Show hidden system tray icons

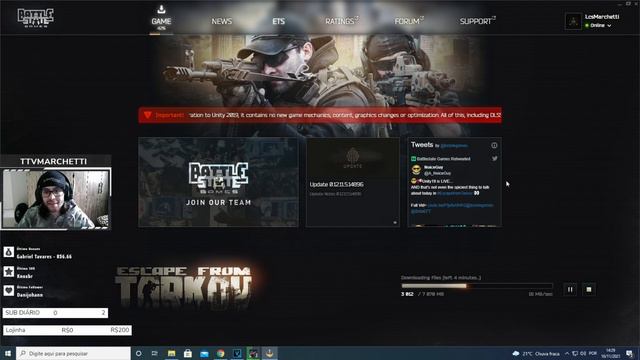pos(567,353)
